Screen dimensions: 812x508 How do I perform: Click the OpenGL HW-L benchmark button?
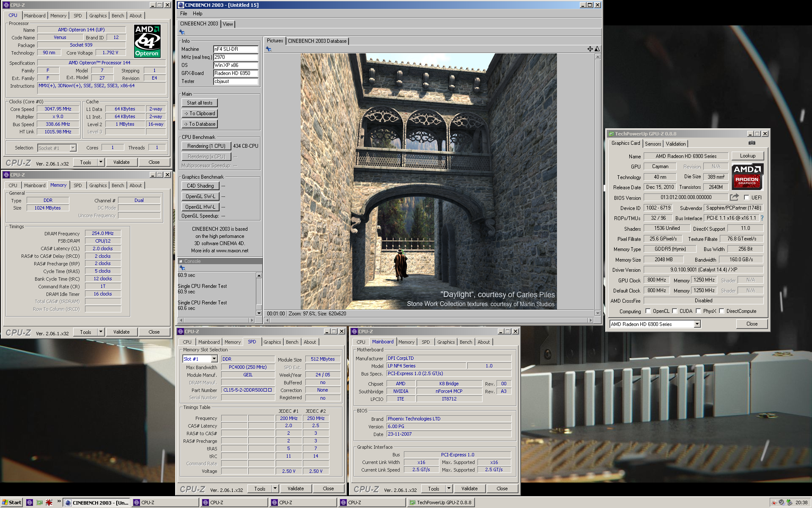click(x=200, y=207)
